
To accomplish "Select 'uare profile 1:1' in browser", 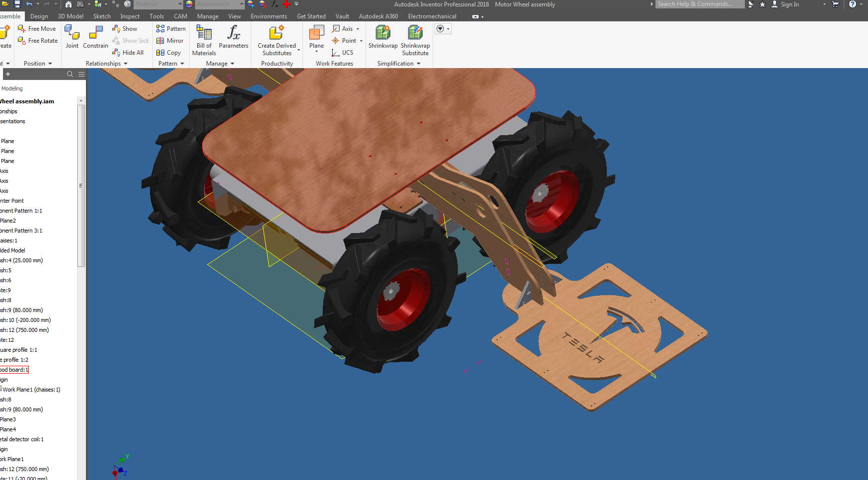I will coord(18,350).
